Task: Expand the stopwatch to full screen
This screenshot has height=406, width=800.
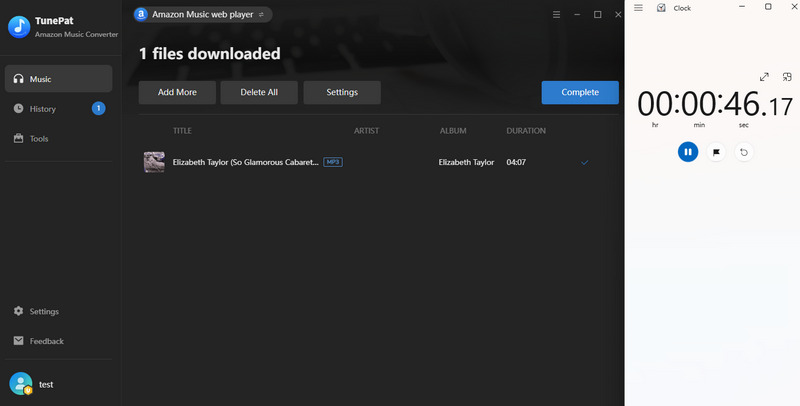Action: (x=764, y=77)
